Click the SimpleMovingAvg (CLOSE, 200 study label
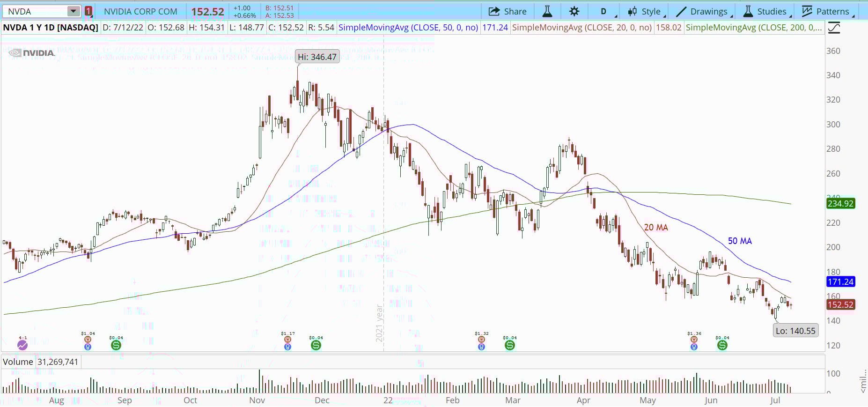Screen dimensions: 868x407 [754, 28]
